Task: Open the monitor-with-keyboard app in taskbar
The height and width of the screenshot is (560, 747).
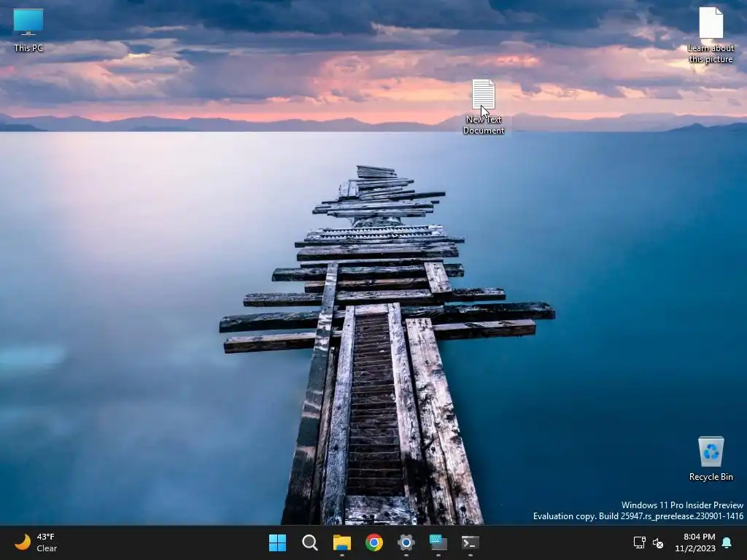Action: point(438,542)
